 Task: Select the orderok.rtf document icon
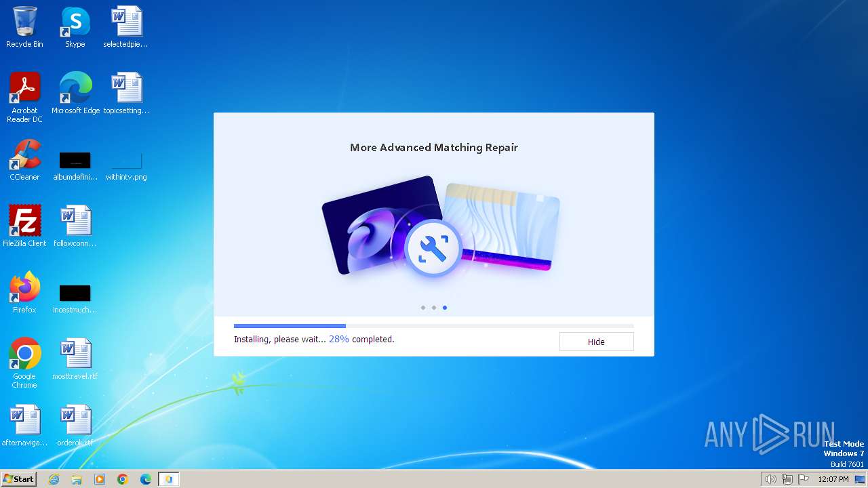click(x=75, y=426)
